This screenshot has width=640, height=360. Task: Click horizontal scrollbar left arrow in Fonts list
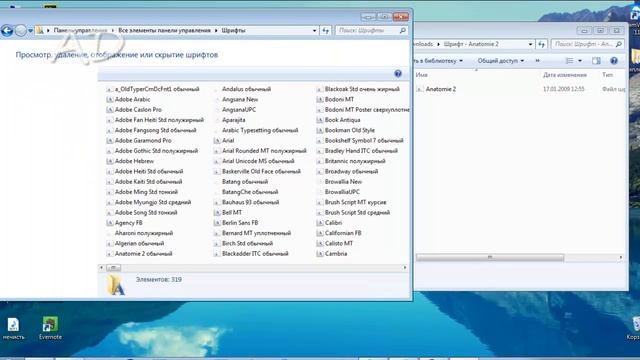(101, 268)
